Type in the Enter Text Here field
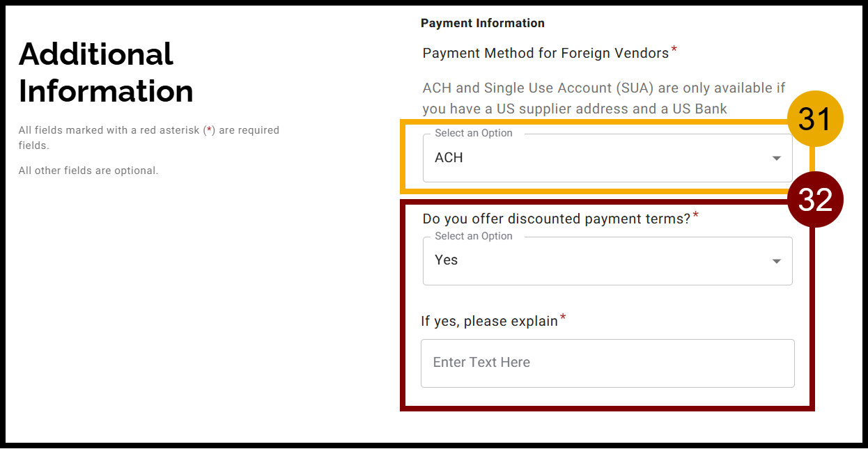 [x=607, y=363]
